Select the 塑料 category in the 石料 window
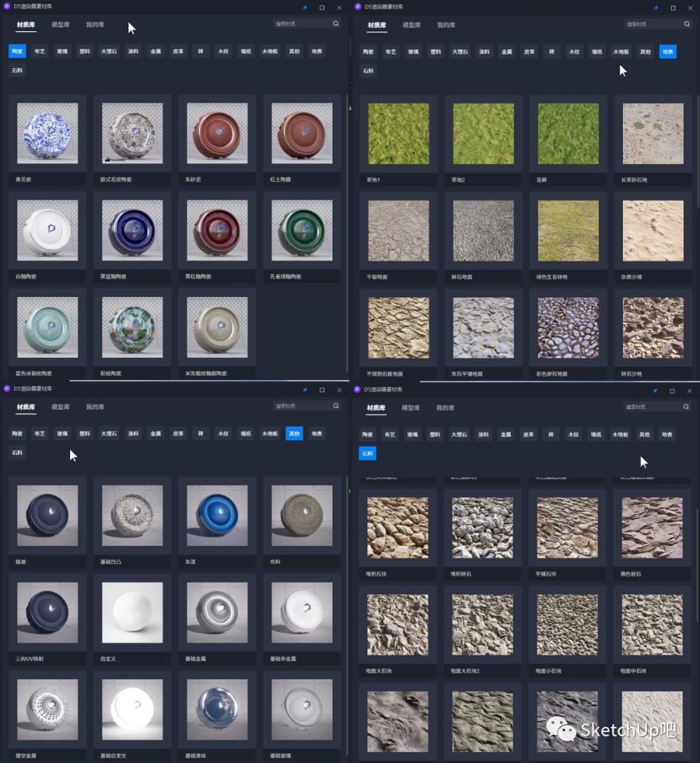This screenshot has width=700, height=763. (x=435, y=434)
